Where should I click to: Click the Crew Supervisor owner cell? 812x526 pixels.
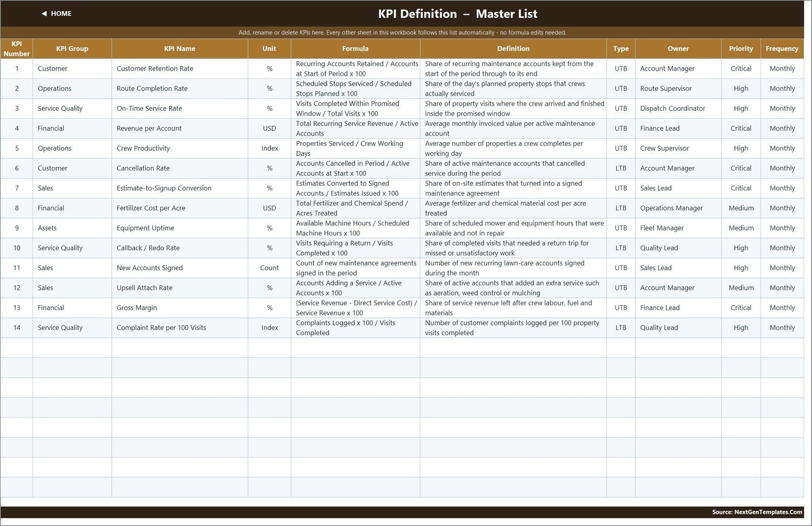pos(678,148)
